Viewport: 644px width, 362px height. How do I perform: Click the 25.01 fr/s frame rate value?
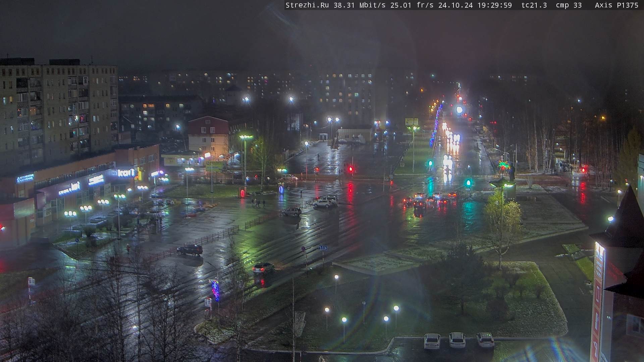tap(412, 5)
